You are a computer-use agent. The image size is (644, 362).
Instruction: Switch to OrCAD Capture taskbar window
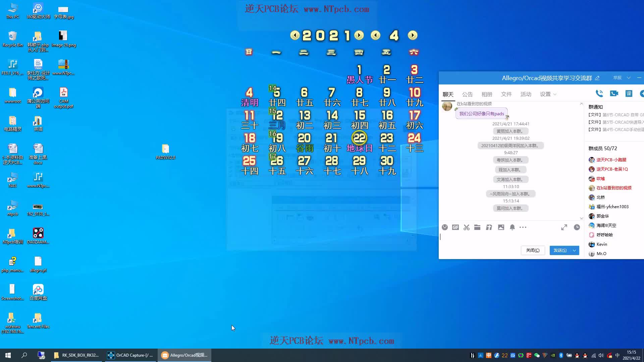[130, 355]
